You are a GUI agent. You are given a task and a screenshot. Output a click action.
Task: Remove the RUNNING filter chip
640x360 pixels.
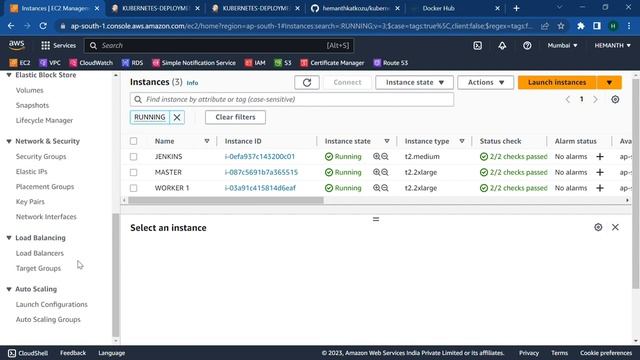coord(177,117)
